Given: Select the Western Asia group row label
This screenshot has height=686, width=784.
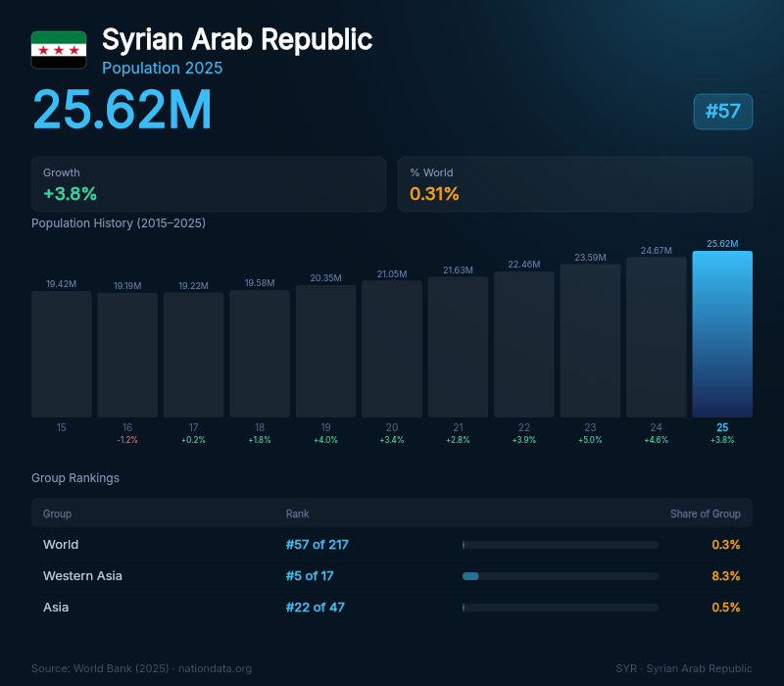Looking at the screenshot, I should [82, 576].
